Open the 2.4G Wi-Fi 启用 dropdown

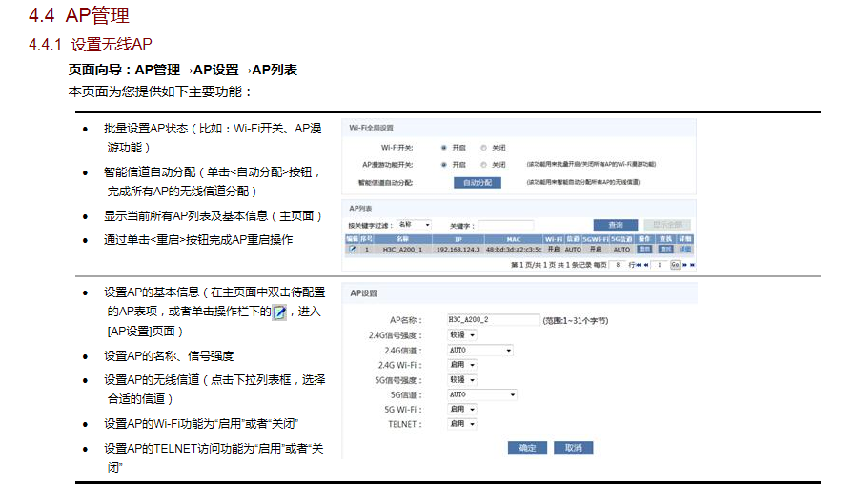[x=462, y=365]
